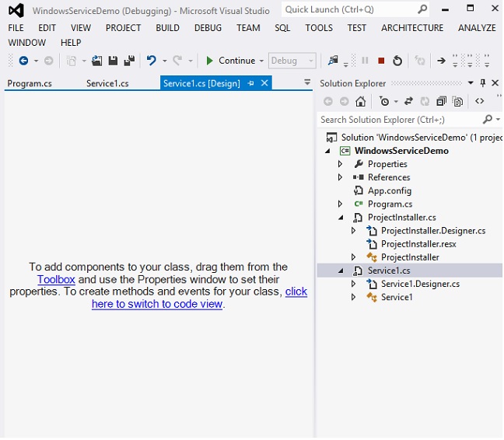Click Collapse All icon in Solution Explorer
The width and height of the screenshot is (504, 440).
(x=442, y=101)
